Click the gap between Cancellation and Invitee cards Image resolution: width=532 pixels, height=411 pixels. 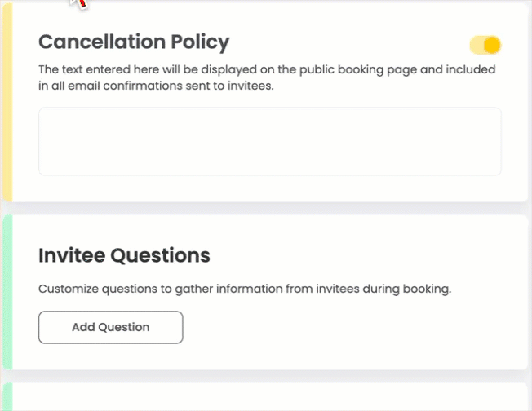pos(269,208)
